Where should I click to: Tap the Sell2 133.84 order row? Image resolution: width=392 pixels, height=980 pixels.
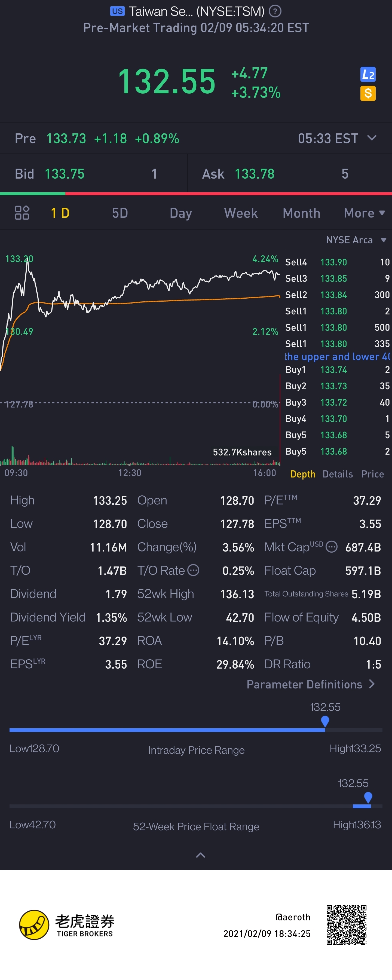[337, 295]
